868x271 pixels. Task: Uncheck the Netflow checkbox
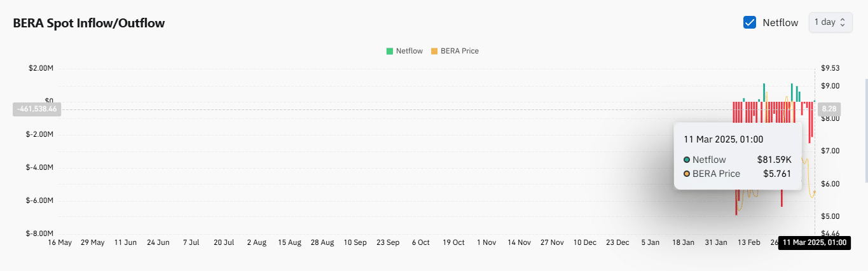pos(749,22)
